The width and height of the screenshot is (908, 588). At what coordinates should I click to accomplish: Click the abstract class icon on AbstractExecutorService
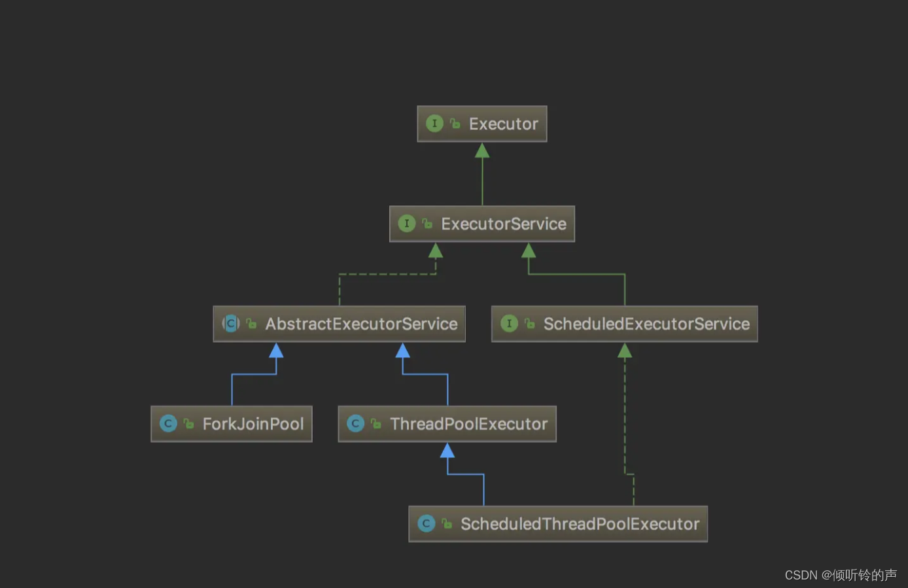point(231,323)
